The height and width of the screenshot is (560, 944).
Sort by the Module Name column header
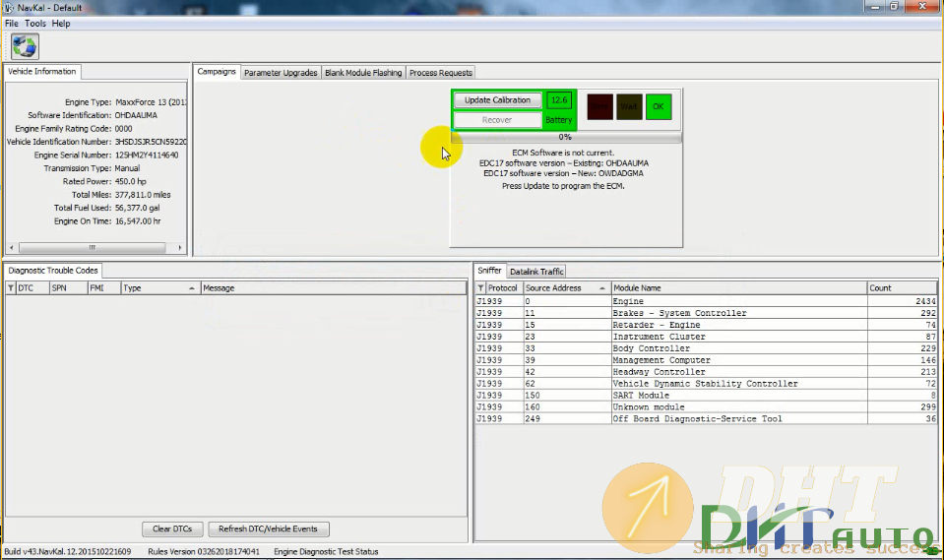pos(738,288)
